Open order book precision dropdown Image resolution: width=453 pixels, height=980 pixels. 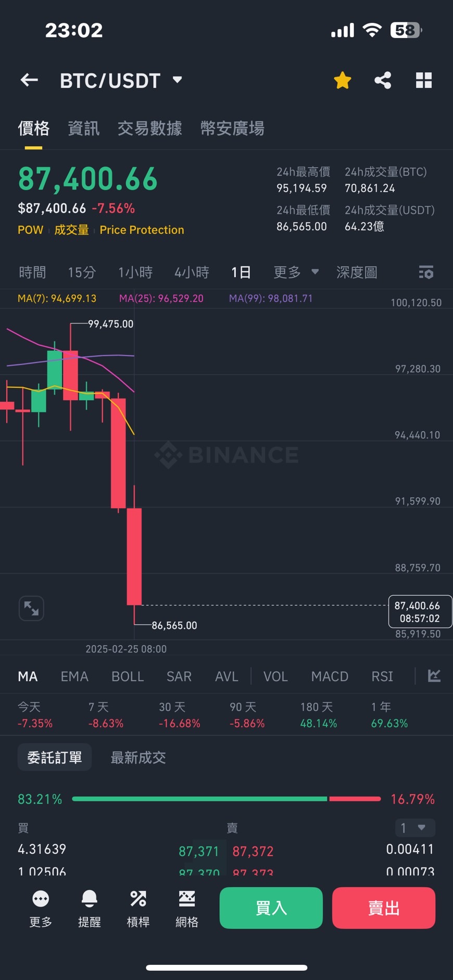414,827
